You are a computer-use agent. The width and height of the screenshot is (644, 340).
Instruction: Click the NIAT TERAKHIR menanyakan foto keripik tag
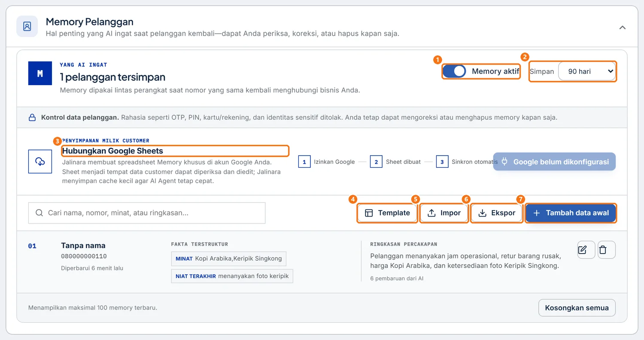[x=232, y=276]
